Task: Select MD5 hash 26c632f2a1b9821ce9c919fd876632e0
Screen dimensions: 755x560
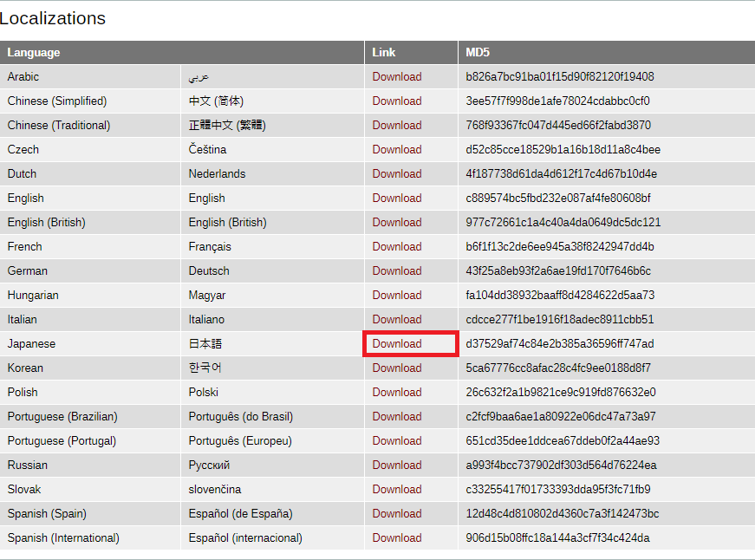Action: pyautogui.click(x=561, y=392)
